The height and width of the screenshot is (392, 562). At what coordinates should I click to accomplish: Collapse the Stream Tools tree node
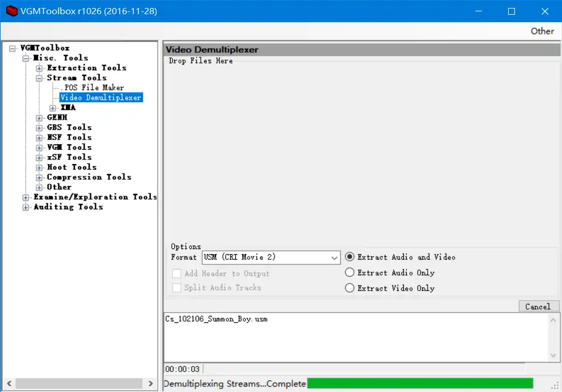[x=39, y=78]
